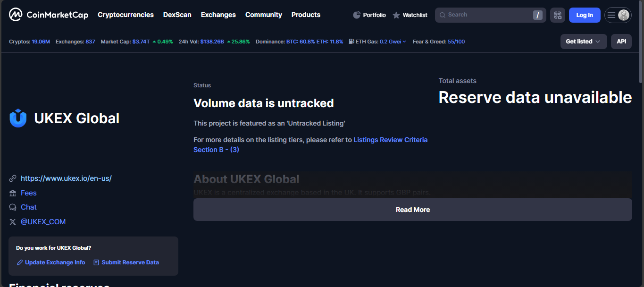Click the API button

tap(621, 42)
